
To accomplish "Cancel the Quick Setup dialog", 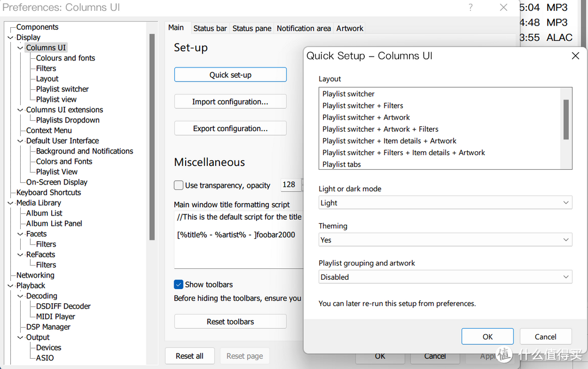I will pos(546,336).
